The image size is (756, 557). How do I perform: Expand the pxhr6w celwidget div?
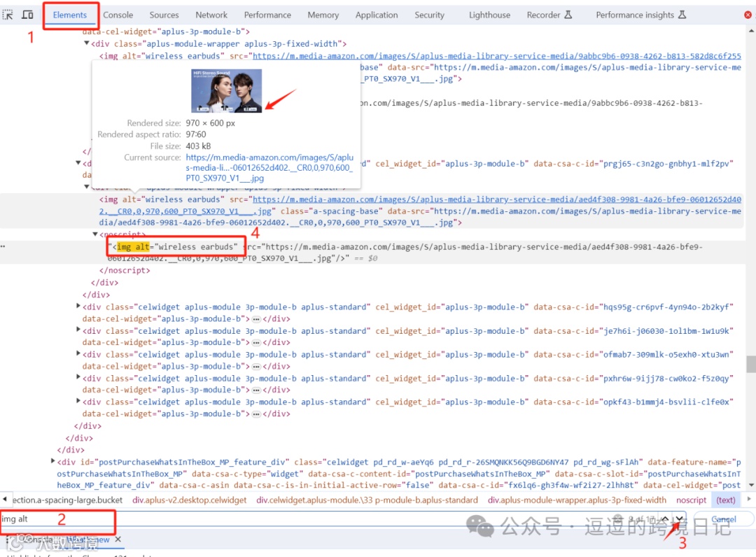coord(78,376)
